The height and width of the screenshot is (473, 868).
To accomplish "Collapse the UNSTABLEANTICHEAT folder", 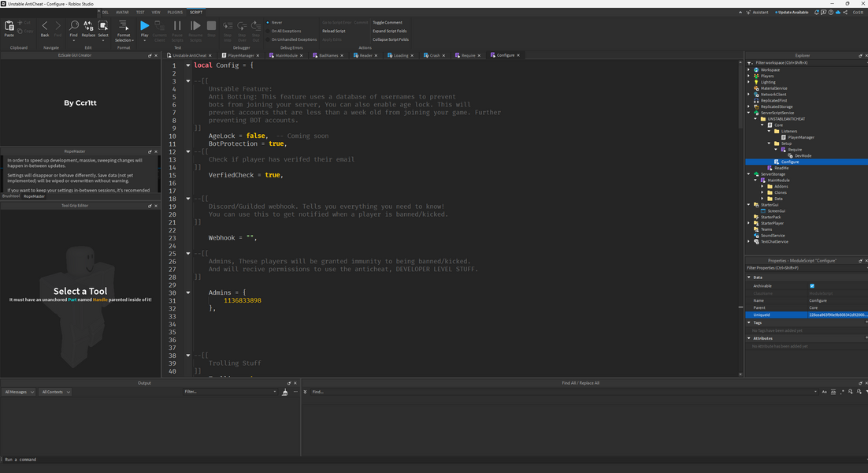I will click(x=755, y=118).
